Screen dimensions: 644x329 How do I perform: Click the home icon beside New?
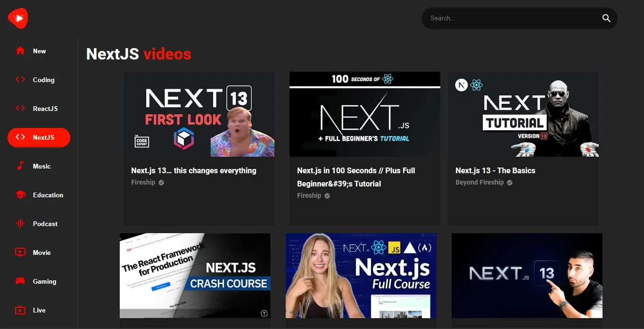[20, 51]
